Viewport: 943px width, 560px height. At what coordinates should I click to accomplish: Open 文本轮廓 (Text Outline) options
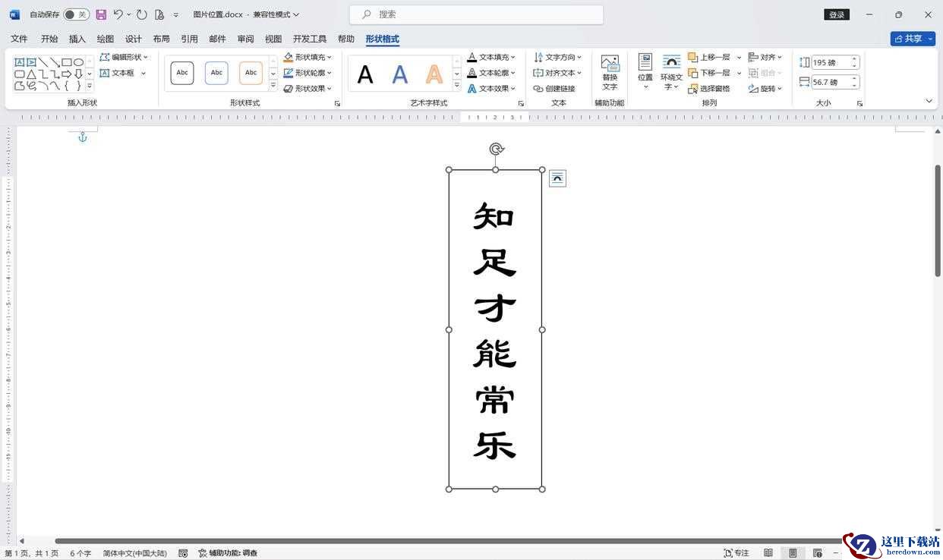click(491, 73)
